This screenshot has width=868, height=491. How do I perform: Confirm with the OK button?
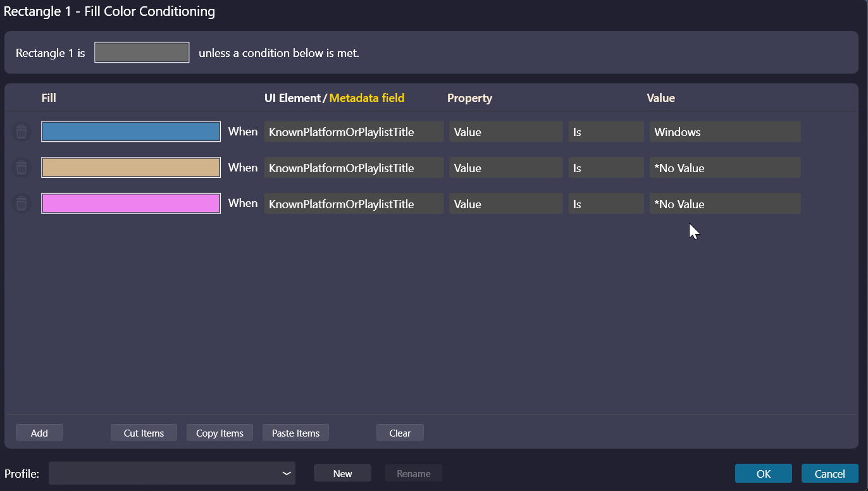(763, 474)
